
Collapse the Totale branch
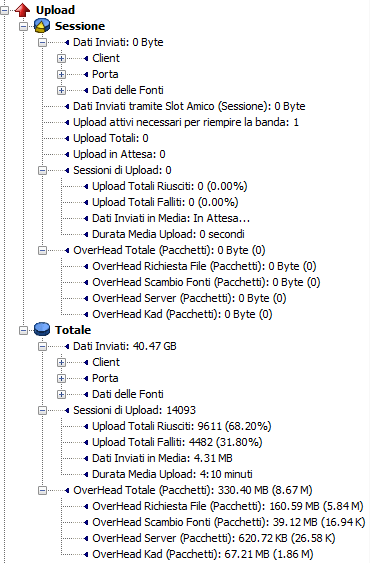tap(23, 330)
